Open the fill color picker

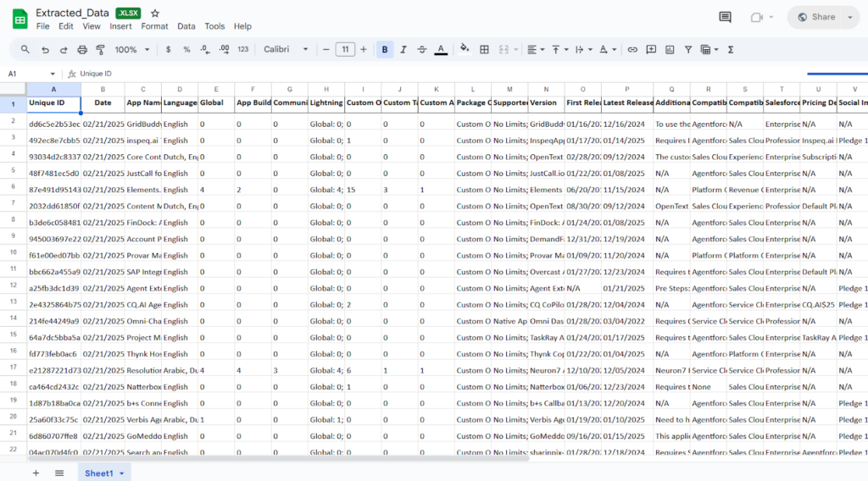tap(465, 50)
